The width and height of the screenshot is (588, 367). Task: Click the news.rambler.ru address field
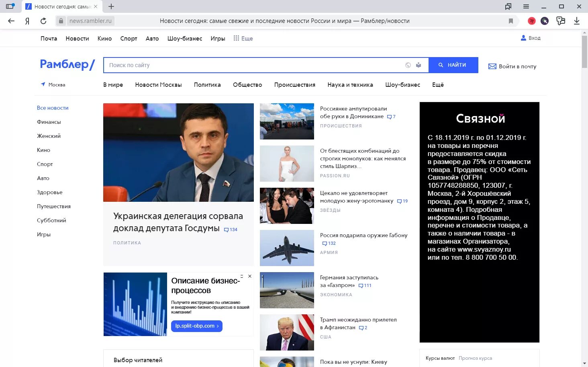(x=90, y=21)
